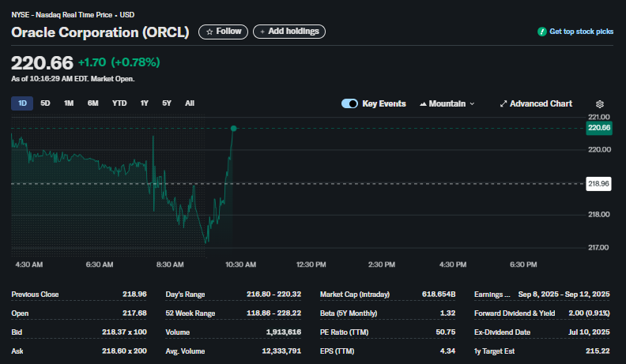Click the main price 220.66 heading

43,63
